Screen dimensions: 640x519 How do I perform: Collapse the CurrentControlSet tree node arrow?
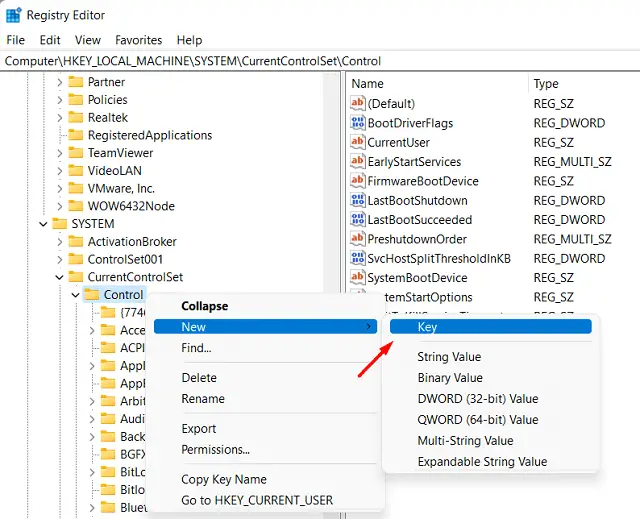[60, 278]
